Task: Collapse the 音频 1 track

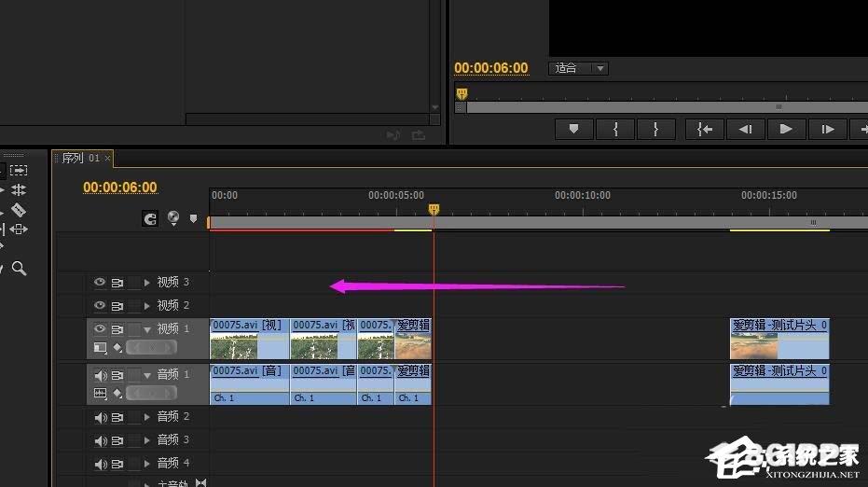Action: click(147, 376)
